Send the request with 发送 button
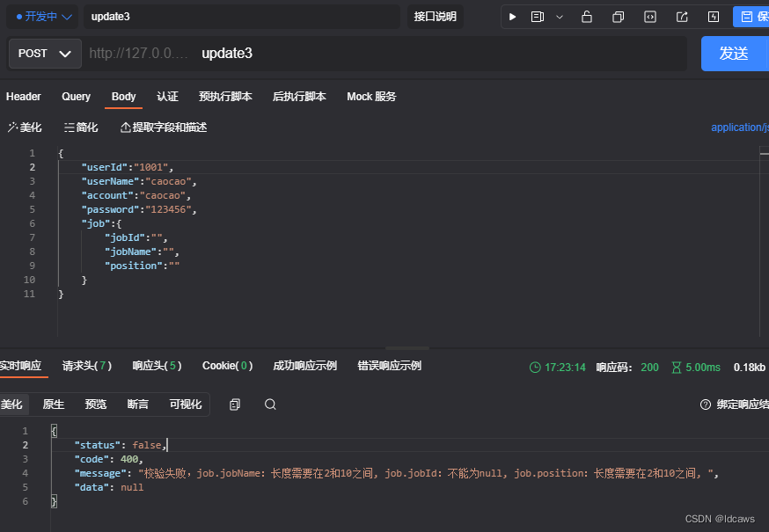 tap(734, 54)
